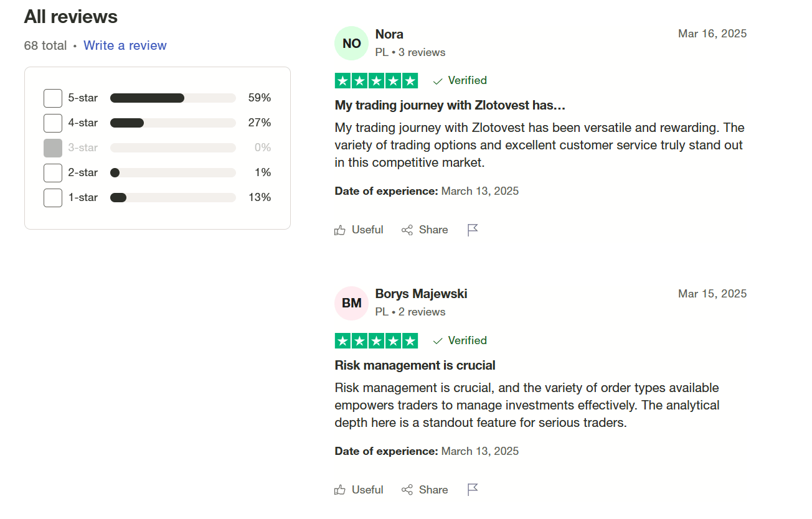Click share icon under Borys Majewski's review

point(407,490)
